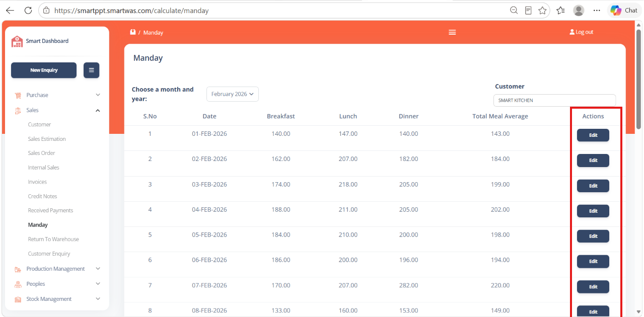Screen dimensions: 644x317
Task: Open the browser profile avatar
Action: click(579, 10)
